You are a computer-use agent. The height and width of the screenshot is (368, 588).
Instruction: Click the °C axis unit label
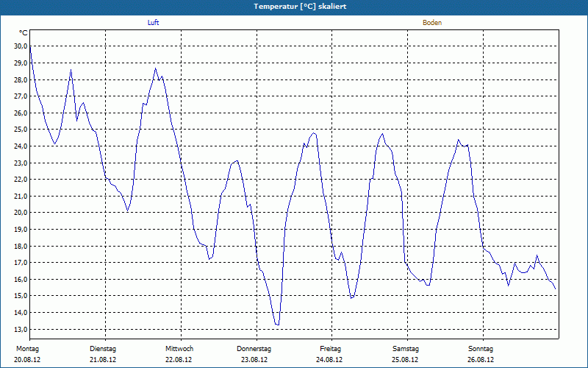pyautogui.click(x=23, y=33)
